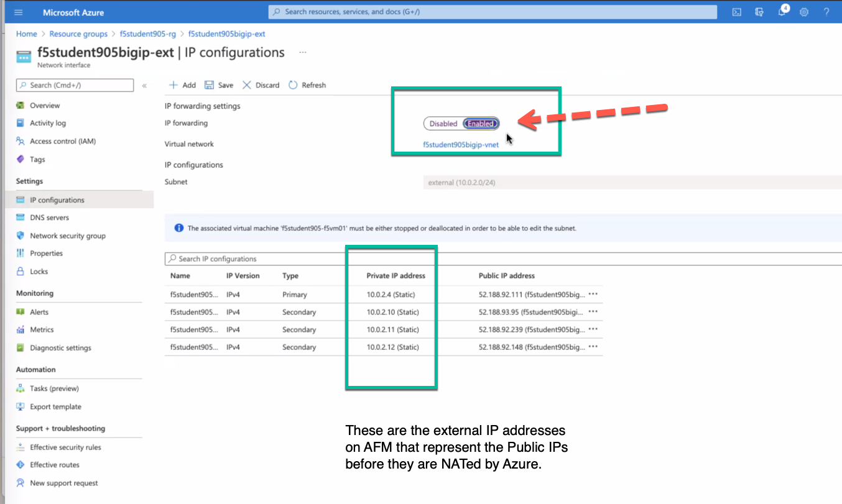Image resolution: width=842 pixels, height=504 pixels.
Task: Go to Activity log
Action: pos(48,123)
